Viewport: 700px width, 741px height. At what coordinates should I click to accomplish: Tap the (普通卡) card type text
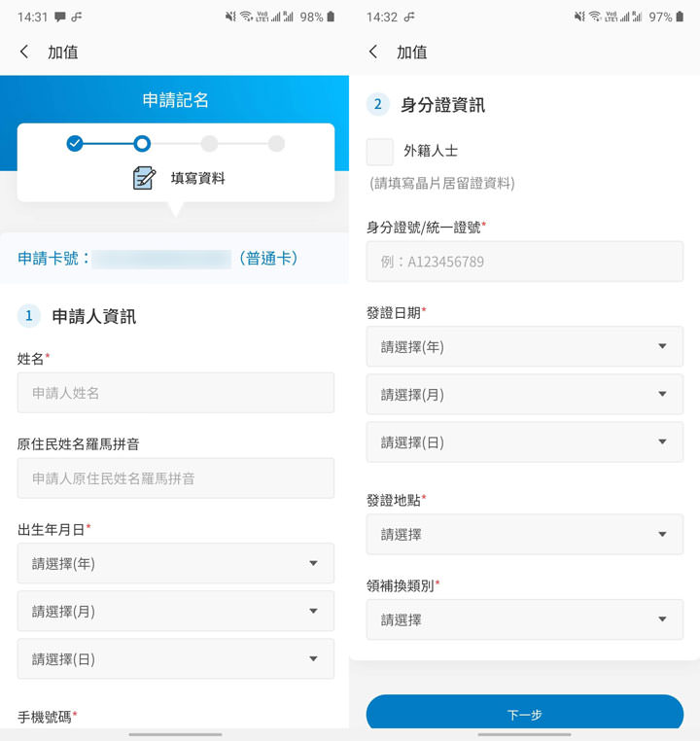point(268,259)
